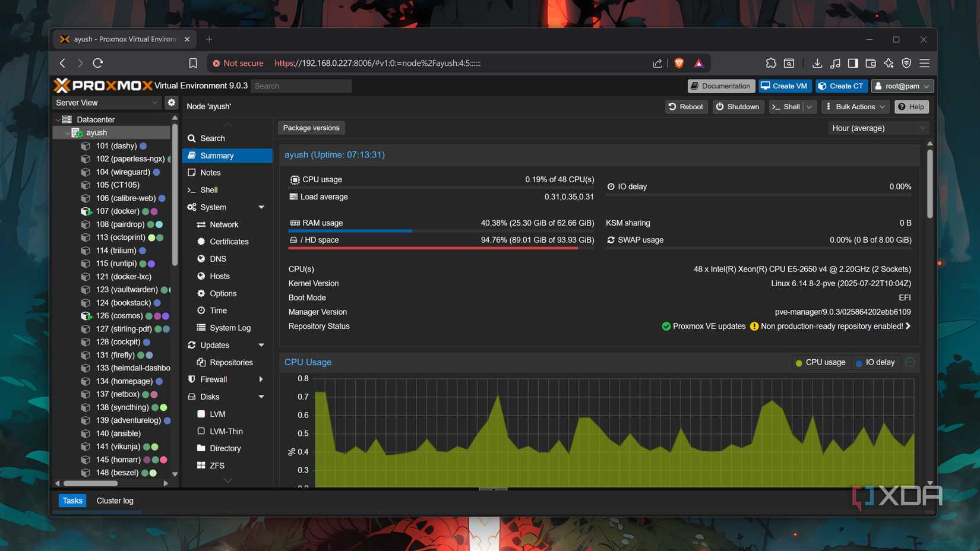Open the non production-ready repository warning link
980x551 pixels.
[x=830, y=326]
